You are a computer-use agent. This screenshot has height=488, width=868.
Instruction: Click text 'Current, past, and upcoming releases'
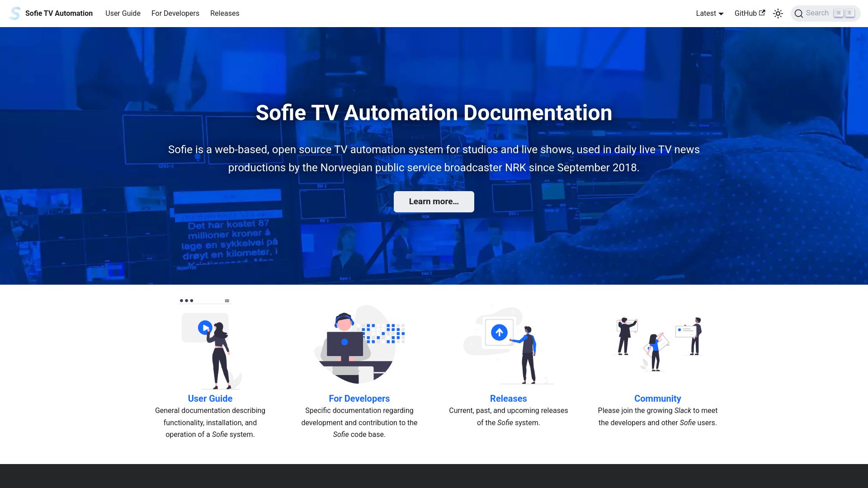(x=509, y=411)
